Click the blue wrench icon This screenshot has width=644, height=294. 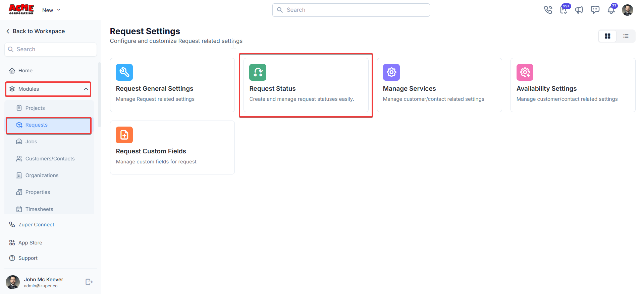(124, 72)
